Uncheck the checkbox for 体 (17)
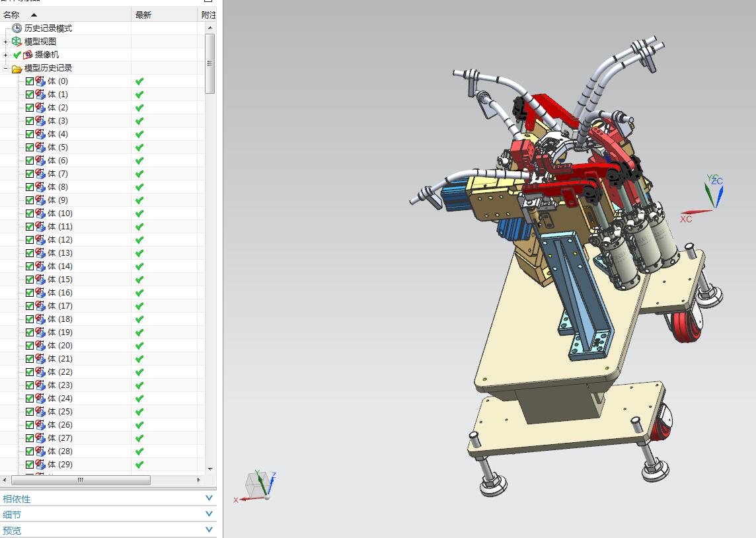 (x=30, y=305)
